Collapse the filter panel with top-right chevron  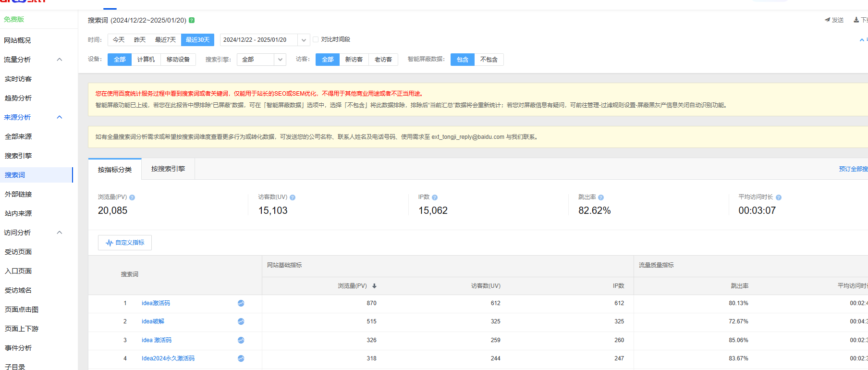(x=862, y=40)
